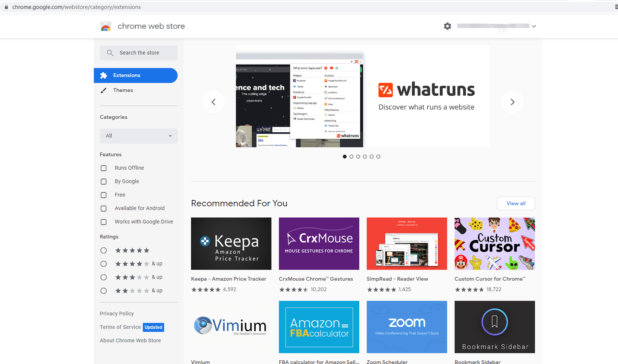Click in the Search the store field
Viewport: 618px width, 364px height.
click(139, 53)
